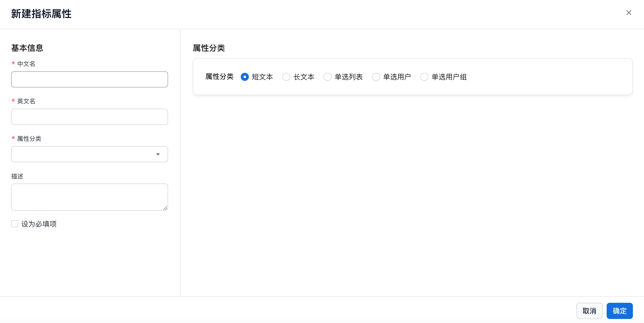Click inside the 属性分类 select box

[x=83, y=154]
